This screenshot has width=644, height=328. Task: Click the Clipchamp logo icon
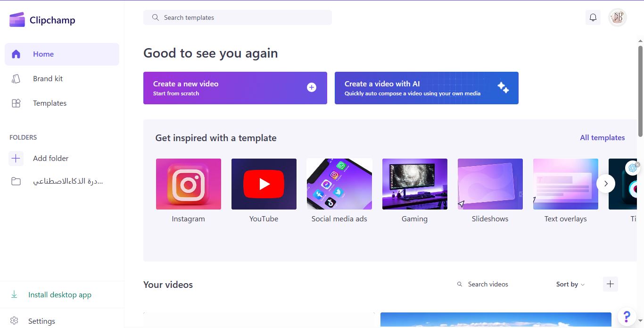tap(17, 20)
